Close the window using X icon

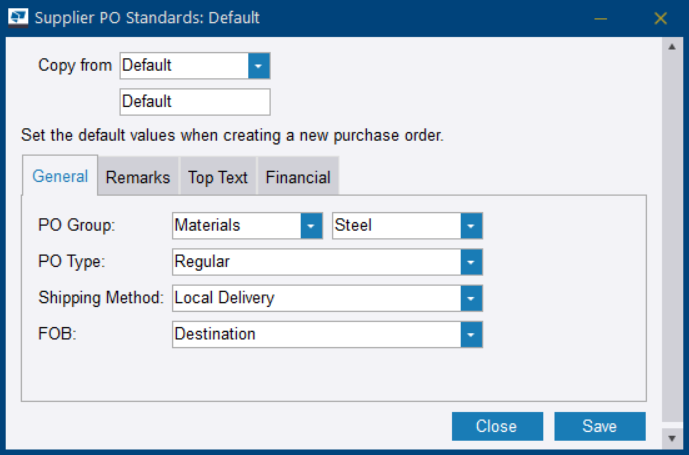(660, 18)
